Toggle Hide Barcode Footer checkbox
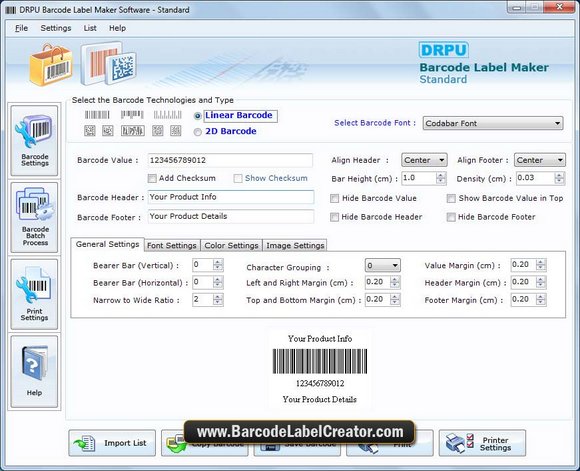 (451, 217)
